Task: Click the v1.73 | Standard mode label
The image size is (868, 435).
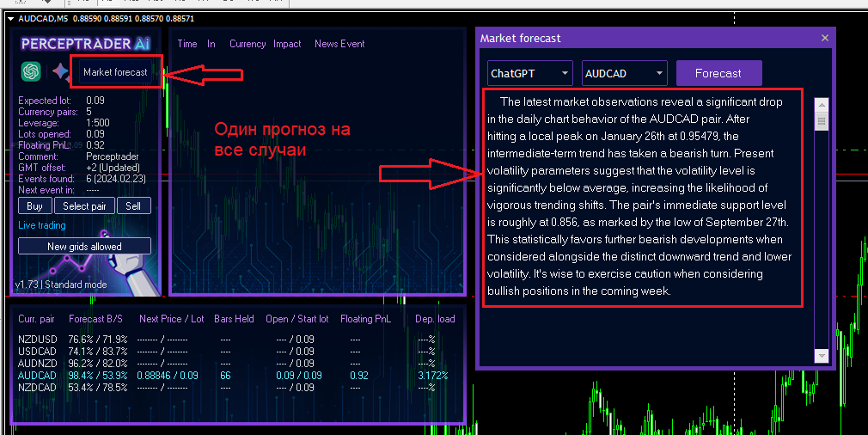Action: 61,285
